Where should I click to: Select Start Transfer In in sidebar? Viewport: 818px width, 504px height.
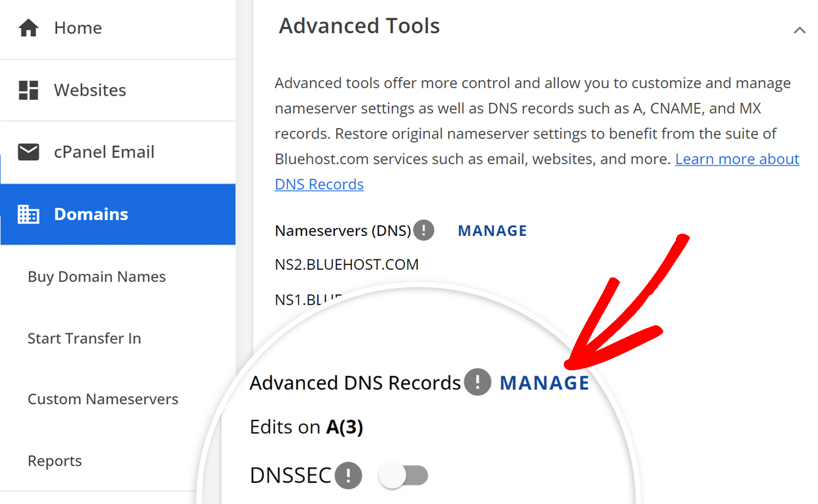84,339
